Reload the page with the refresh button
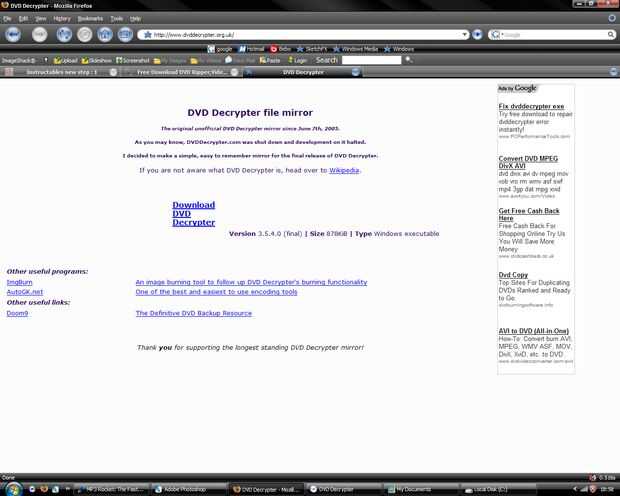Screen dimensions: 620x496 64,35
